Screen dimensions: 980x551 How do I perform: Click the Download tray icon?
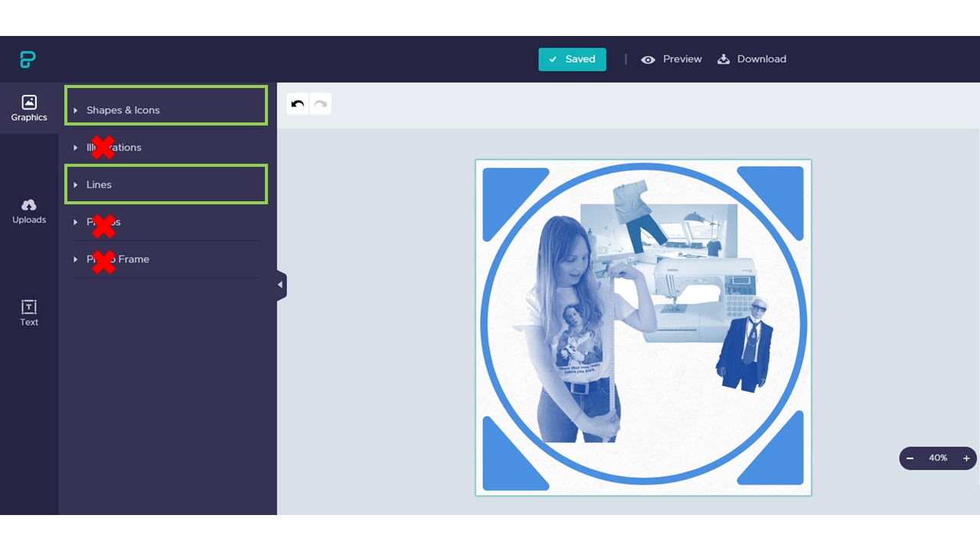(x=724, y=60)
